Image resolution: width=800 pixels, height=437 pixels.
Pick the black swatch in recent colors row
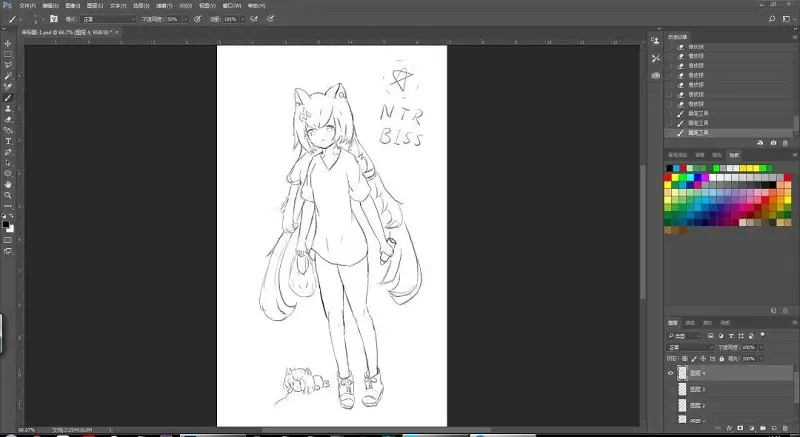click(669, 168)
